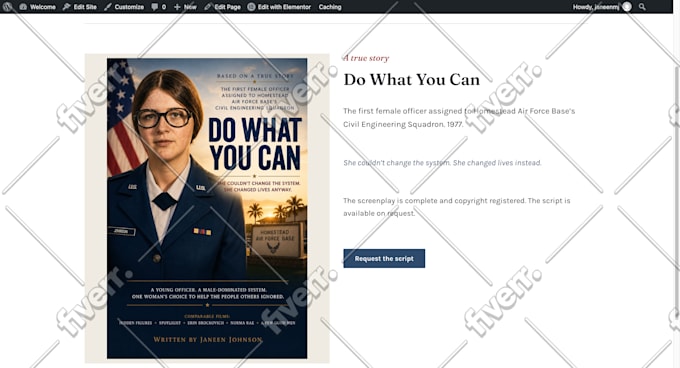Open the Welcome site menu

click(38, 7)
